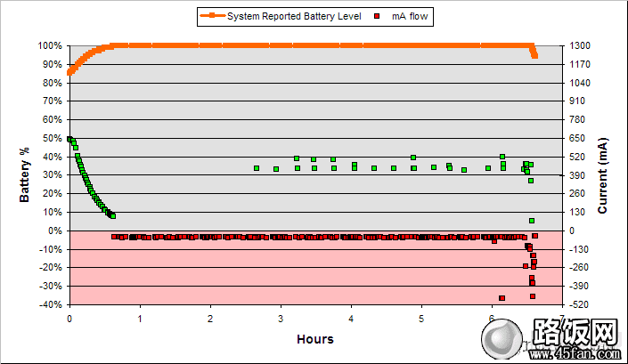
Task: Select the 100% tick label
Action: click(50, 46)
